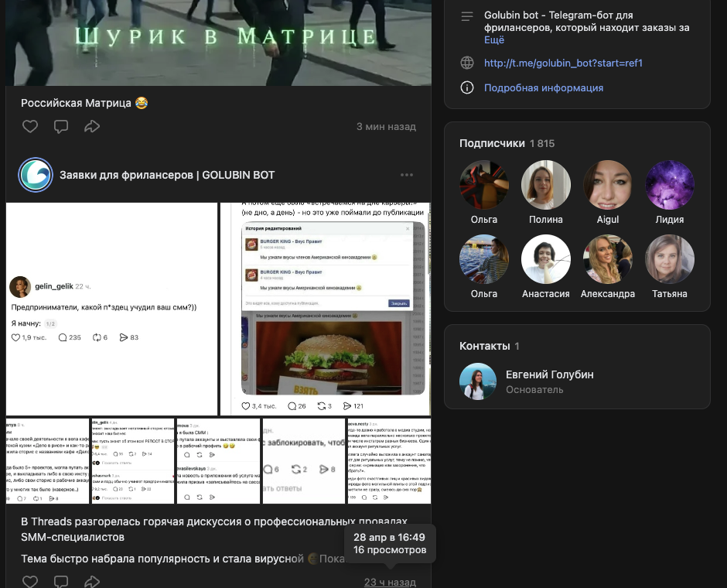Viewport: 727px width, 588px height.
Task: Open contact Евгений Голубин
Action: click(x=549, y=374)
